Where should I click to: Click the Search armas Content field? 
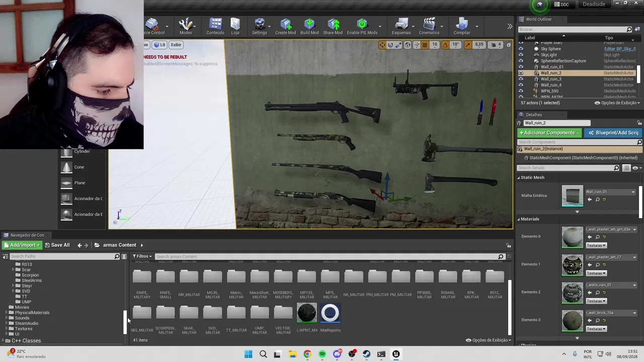coord(326,256)
